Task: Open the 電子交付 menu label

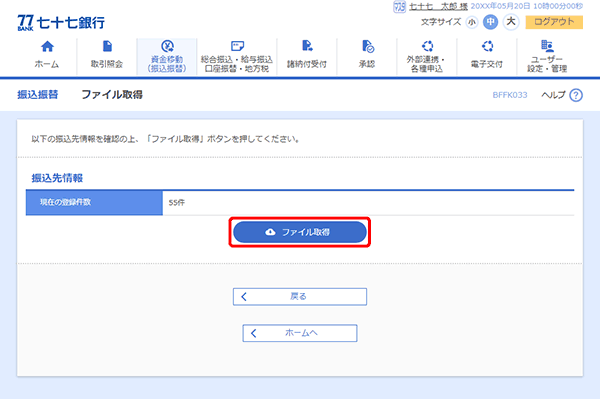Action: click(x=487, y=64)
